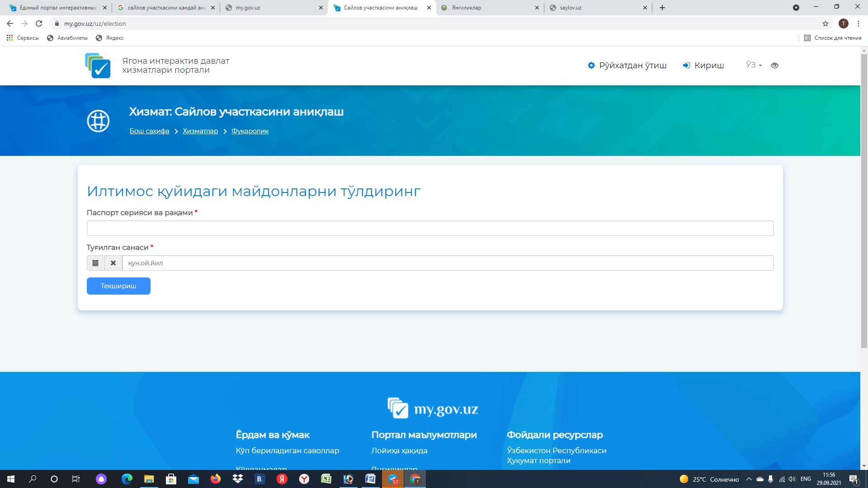Open Chrome profile avatar icon

click(843, 23)
